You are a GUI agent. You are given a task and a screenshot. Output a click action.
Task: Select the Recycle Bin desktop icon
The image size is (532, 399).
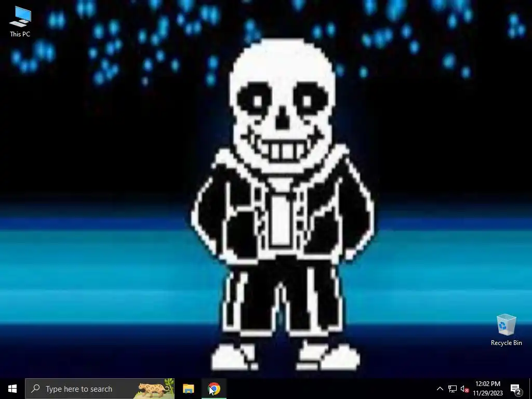506,330
